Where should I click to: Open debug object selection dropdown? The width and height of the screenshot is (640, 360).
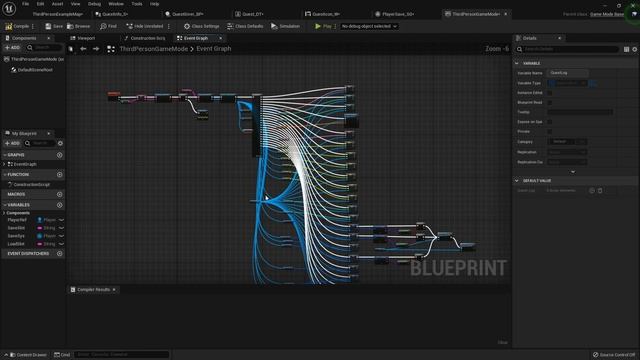[x=369, y=26]
